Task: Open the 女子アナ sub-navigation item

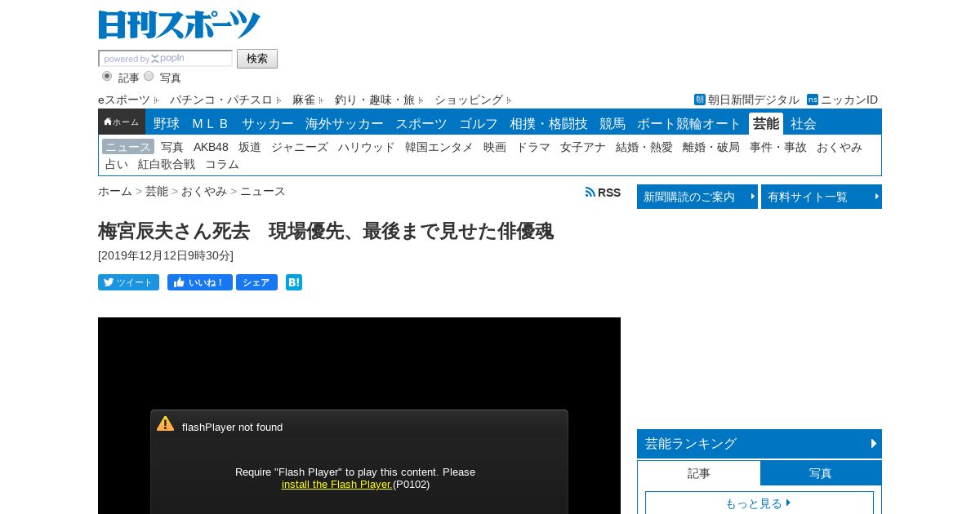Action: pos(583,147)
